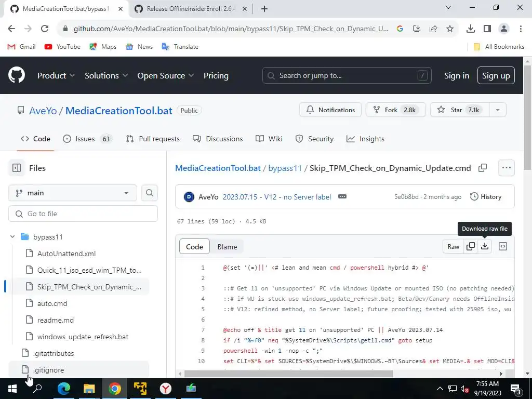The height and width of the screenshot is (399, 532).
Task: Open the bypass11 breadcrumb link
Action: click(x=285, y=168)
